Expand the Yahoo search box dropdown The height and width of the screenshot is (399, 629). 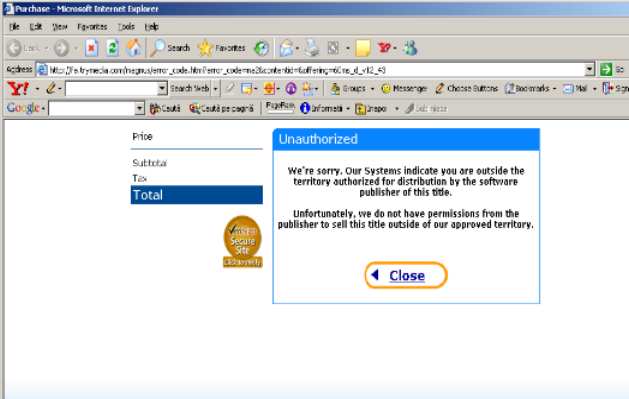click(162, 88)
